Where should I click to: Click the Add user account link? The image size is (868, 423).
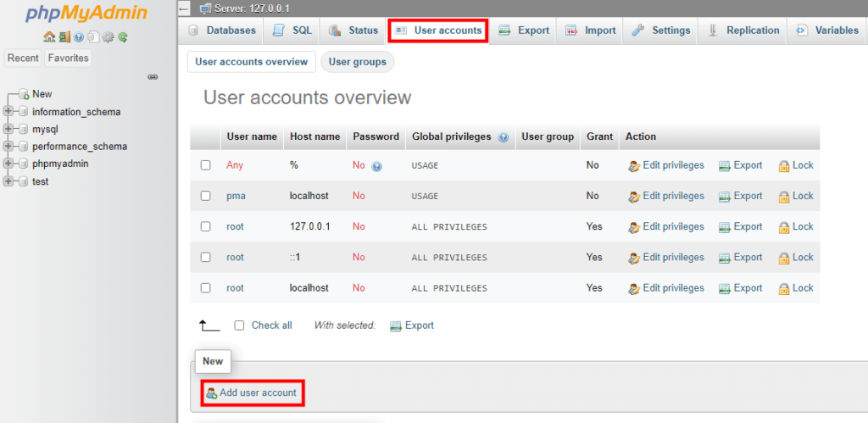[258, 392]
